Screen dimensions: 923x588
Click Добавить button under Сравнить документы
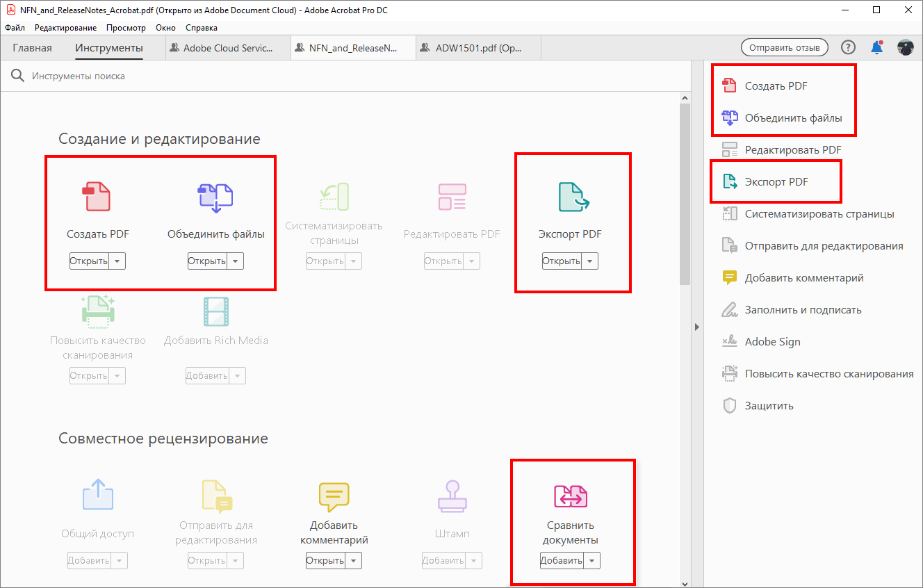point(562,561)
